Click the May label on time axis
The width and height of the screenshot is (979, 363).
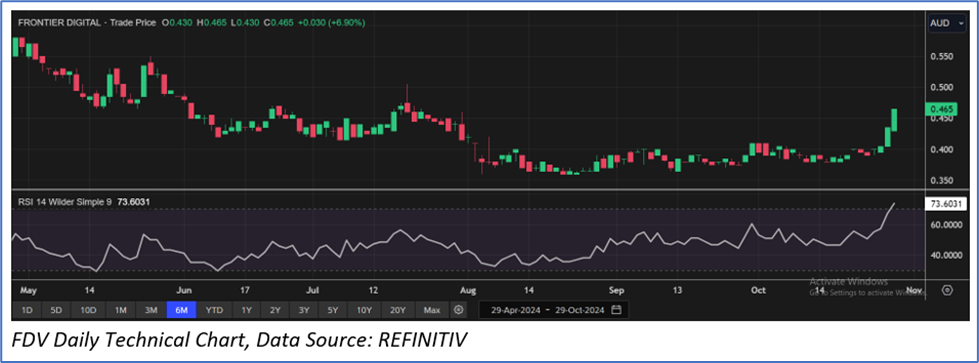click(x=29, y=291)
